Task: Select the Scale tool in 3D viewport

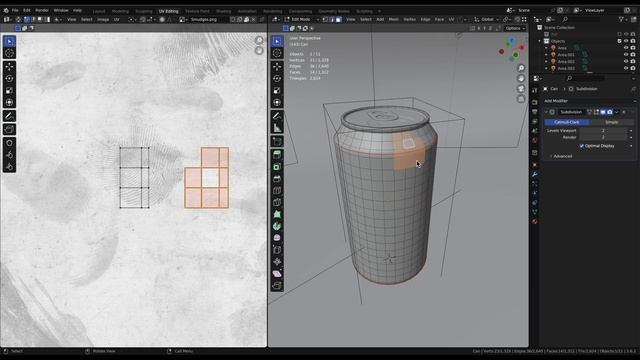Action: tap(277, 90)
